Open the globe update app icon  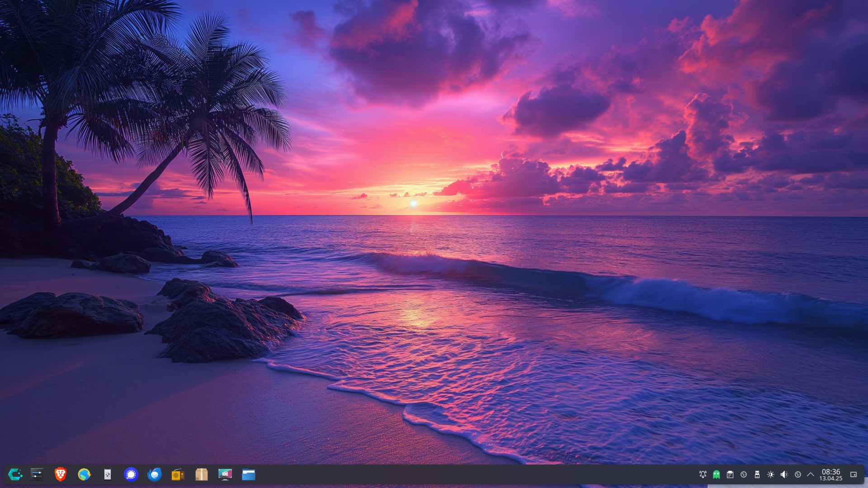(84, 474)
